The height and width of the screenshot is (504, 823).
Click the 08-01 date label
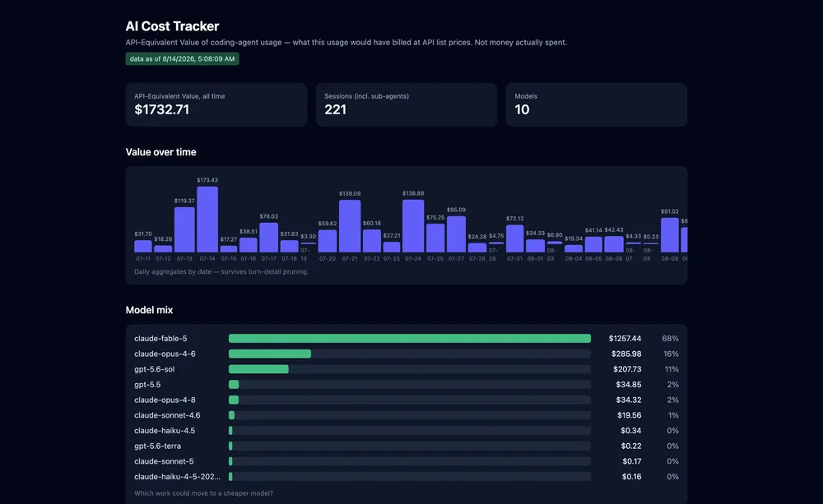(x=535, y=258)
